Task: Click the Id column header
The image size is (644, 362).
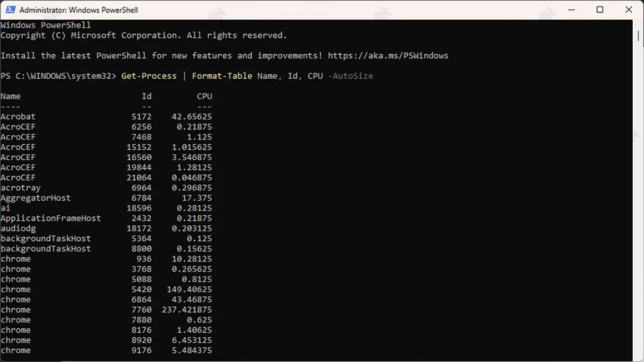Action: pyautogui.click(x=147, y=96)
